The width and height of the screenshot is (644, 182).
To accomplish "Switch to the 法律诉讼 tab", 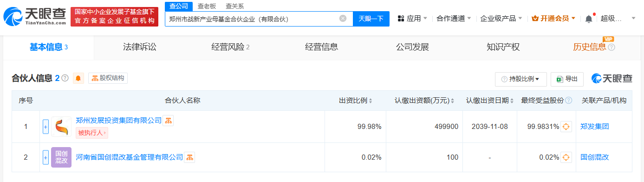I will 140,47.
